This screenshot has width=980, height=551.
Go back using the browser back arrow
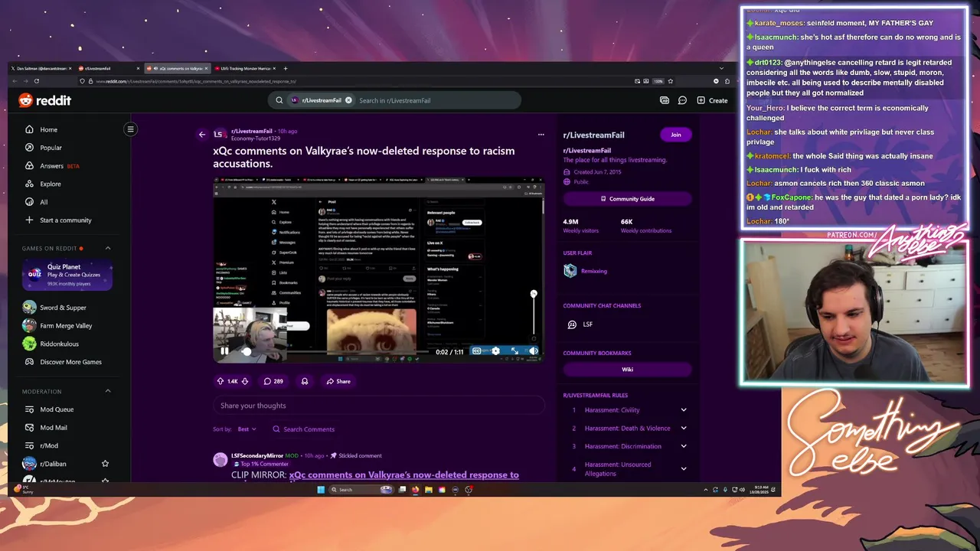tap(15, 81)
